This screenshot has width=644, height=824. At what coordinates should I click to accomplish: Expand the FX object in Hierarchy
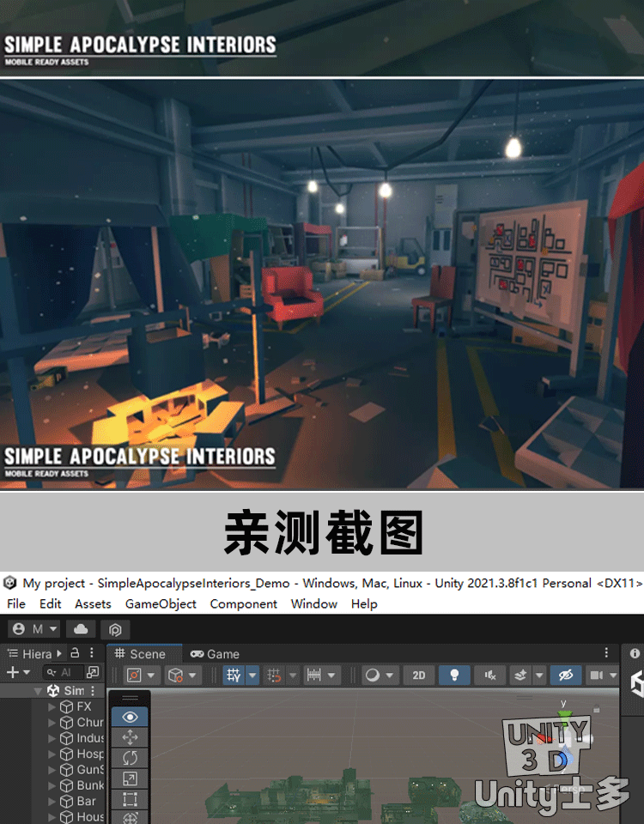(x=52, y=707)
